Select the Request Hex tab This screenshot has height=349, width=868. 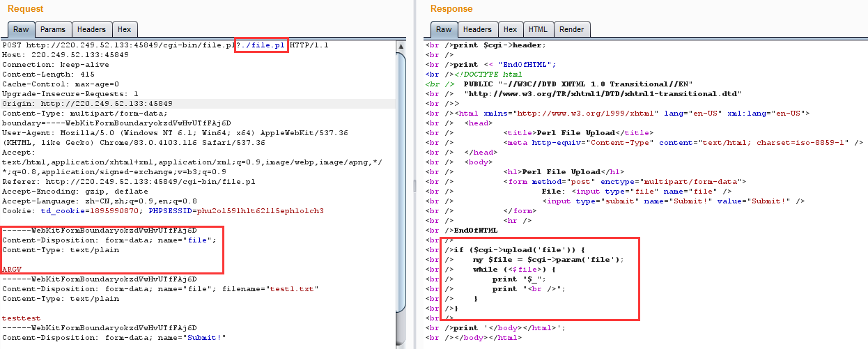124,29
